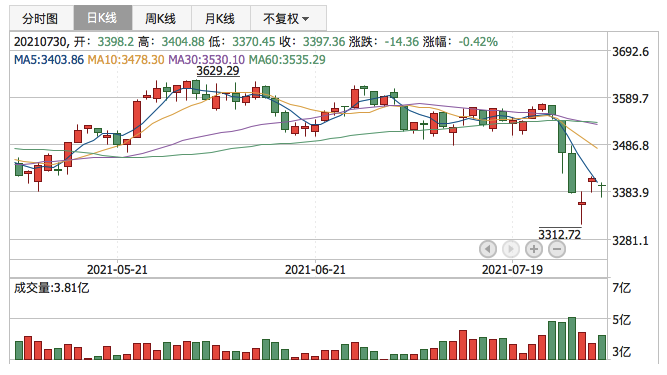Switch to the 分时图 tab
Image resolution: width=667 pixels, height=375 pixels.
point(41,18)
